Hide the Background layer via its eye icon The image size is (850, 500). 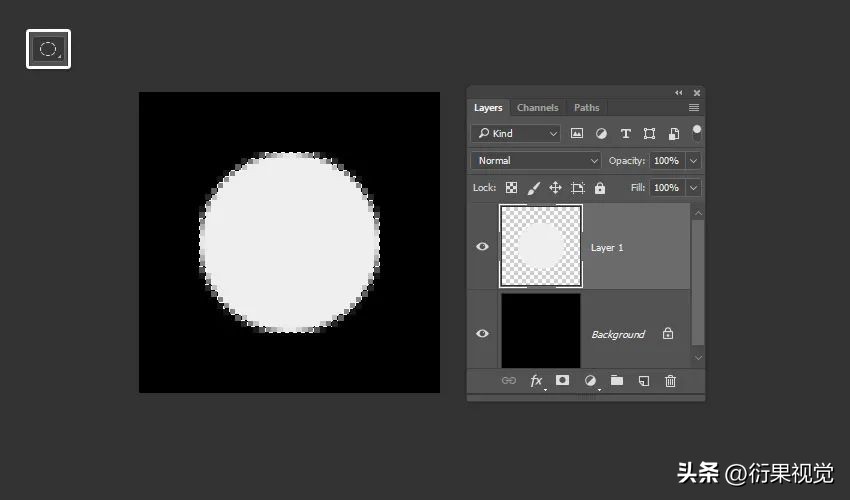[x=482, y=334]
